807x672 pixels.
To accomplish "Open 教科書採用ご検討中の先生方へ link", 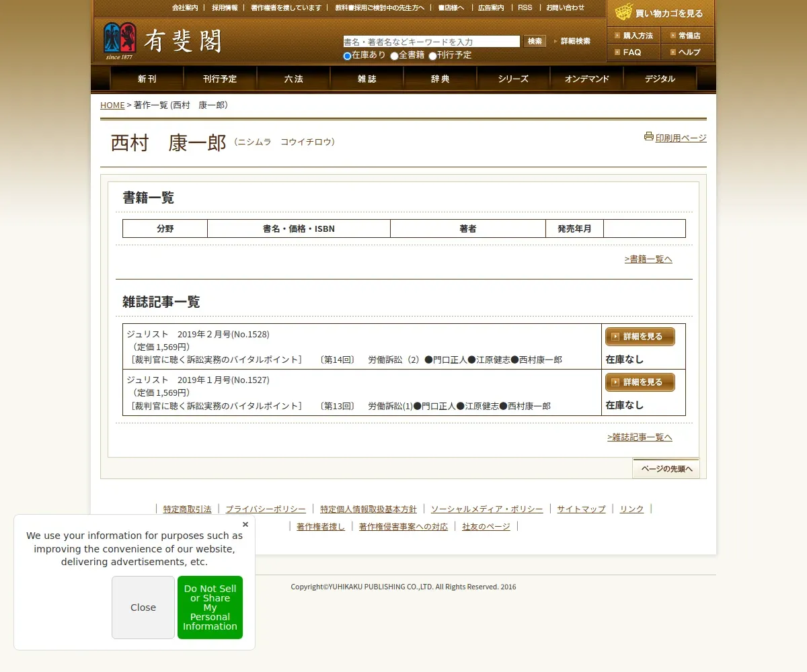I will [x=380, y=7].
